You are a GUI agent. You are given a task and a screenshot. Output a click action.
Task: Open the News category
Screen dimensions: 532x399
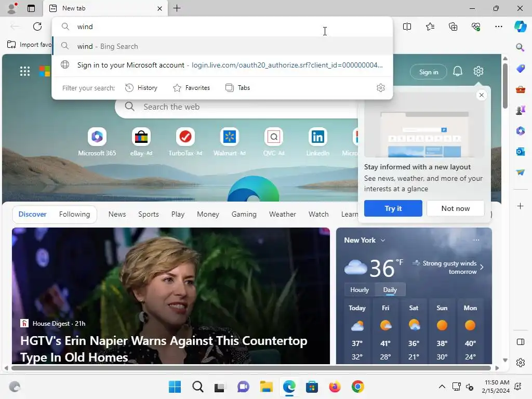pyautogui.click(x=117, y=214)
